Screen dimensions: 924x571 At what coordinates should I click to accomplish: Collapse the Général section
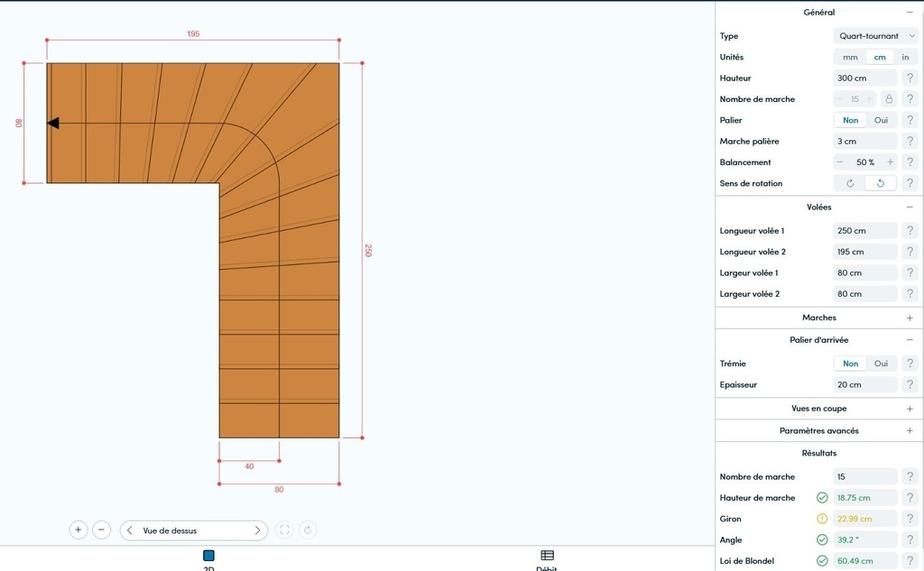(x=910, y=13)
